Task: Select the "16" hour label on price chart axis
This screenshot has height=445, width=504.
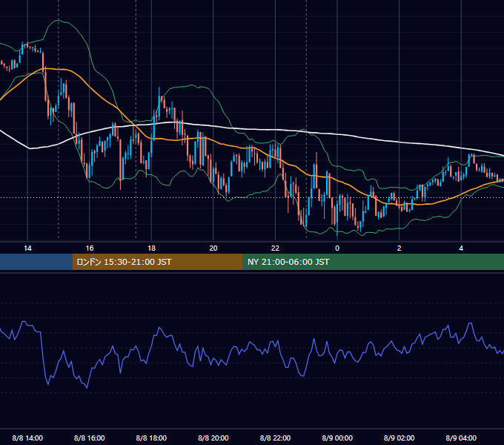Action: 90,248
